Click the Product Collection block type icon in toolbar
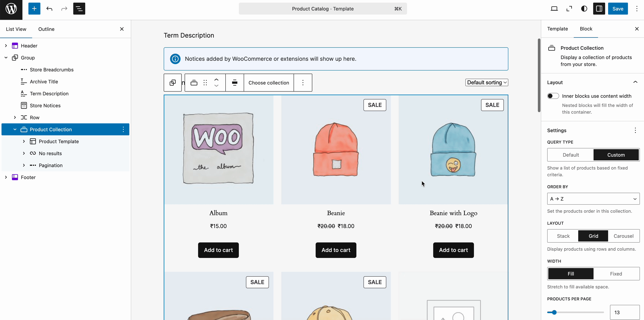This screenshot has height=320, width=644. point(194,83)
